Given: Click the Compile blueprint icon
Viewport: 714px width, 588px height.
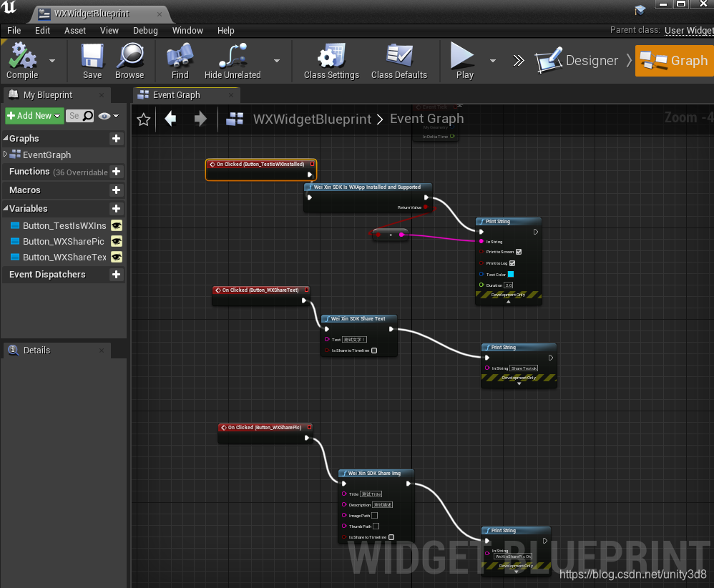Looking at the screenshot, I should click(22, 61).
